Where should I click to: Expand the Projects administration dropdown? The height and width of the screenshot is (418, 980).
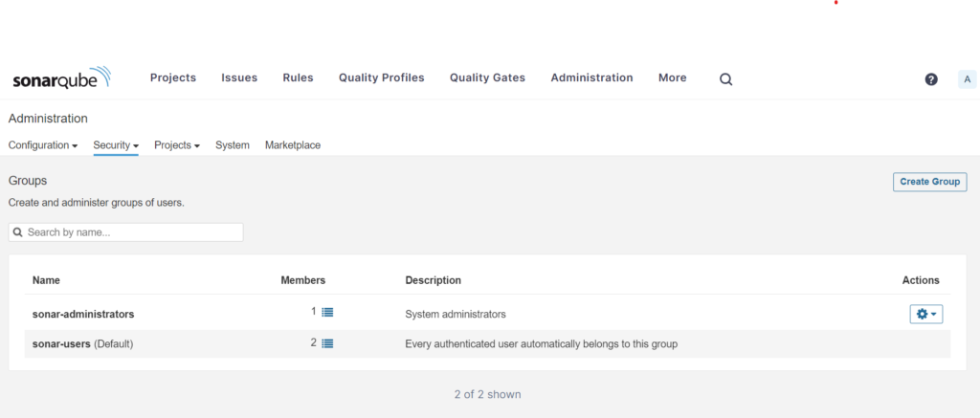[176, 145]
